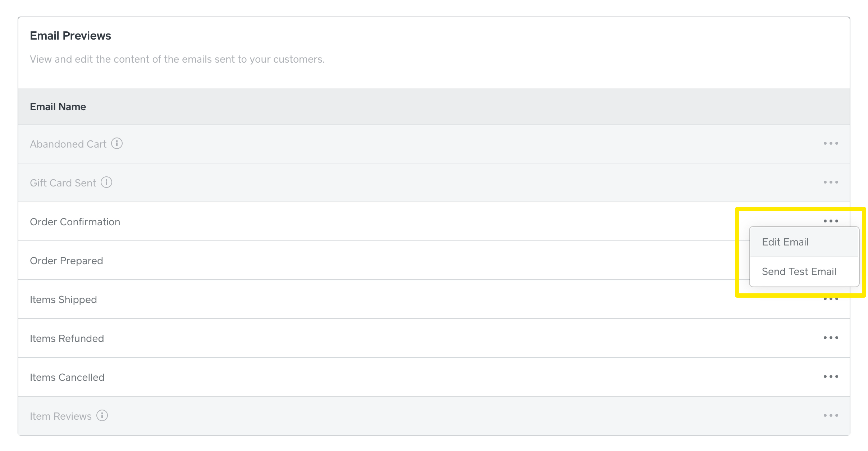Click the info icon beside Item Reviews
The width and height of the screenshot is (868, 451).
[102, 415]
